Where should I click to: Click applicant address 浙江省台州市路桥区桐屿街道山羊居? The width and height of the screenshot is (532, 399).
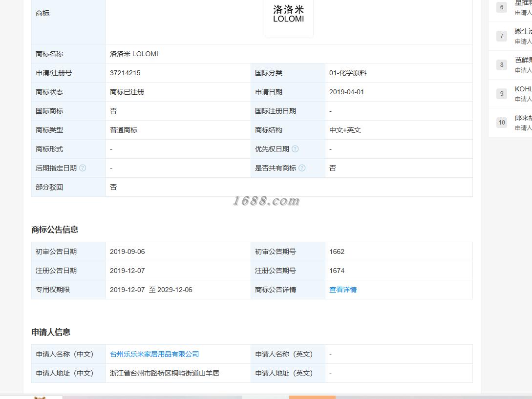coord(165,373)
